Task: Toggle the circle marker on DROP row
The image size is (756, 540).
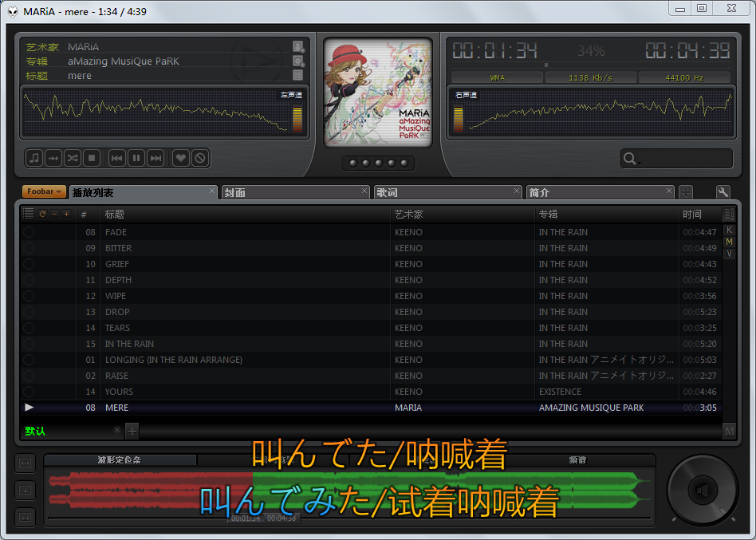Action: 29,312
